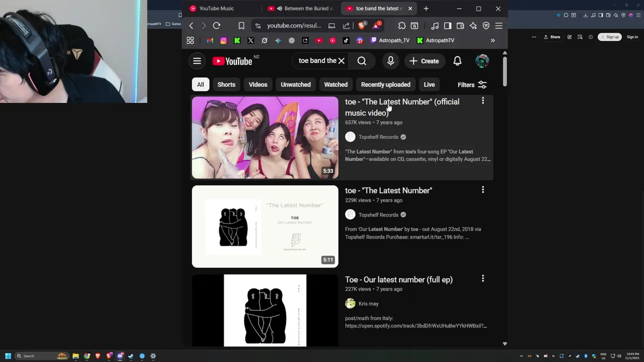Open the TikTok bookmark
The width and height of the screenshot is (644, 362).
point(346,40)
